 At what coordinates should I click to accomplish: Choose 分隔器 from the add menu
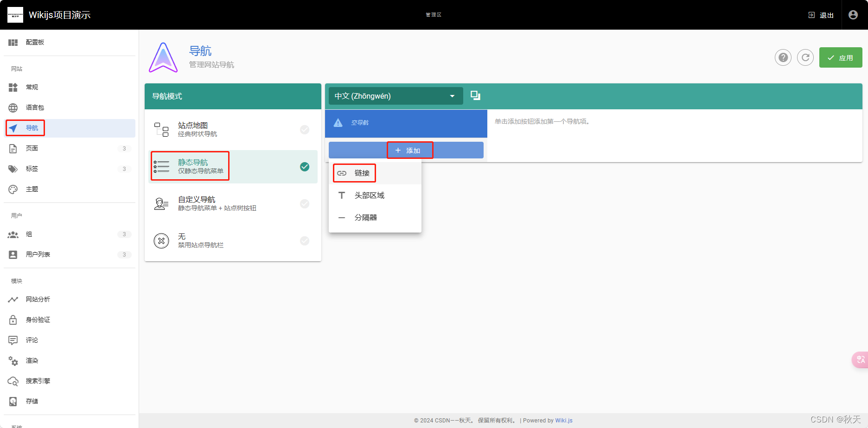[366, 217]
